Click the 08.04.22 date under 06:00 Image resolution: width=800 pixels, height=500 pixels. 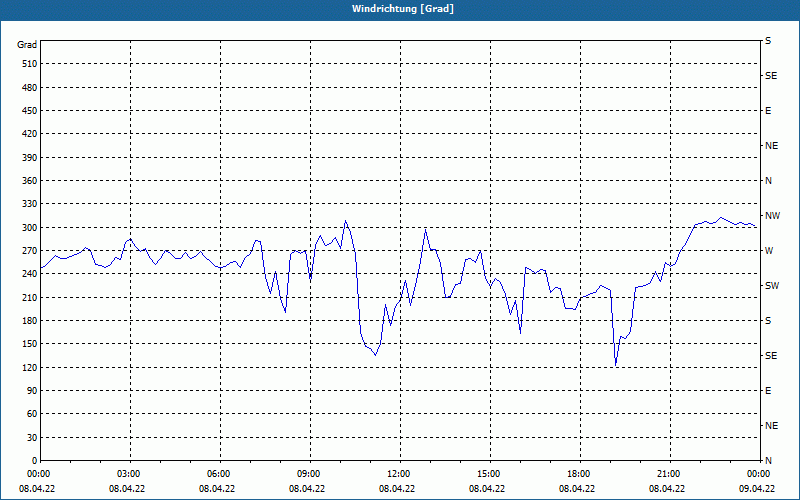click(217, 489)
